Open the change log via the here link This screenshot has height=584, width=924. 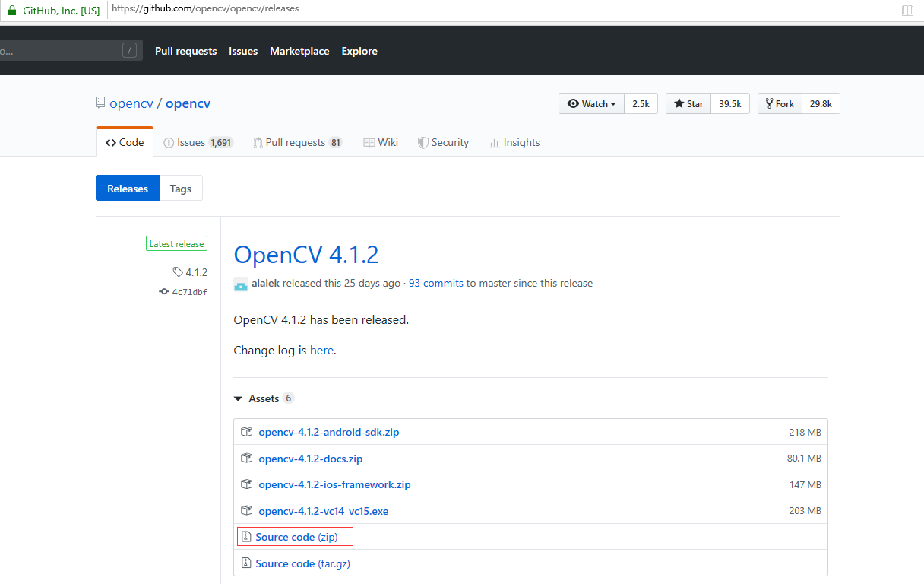pos(321,350)
